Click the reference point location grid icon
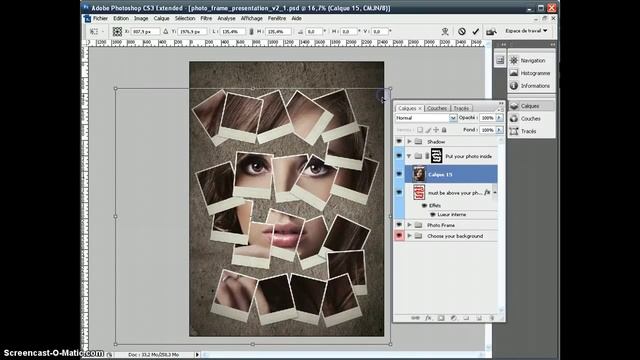 tap(117, 31)
